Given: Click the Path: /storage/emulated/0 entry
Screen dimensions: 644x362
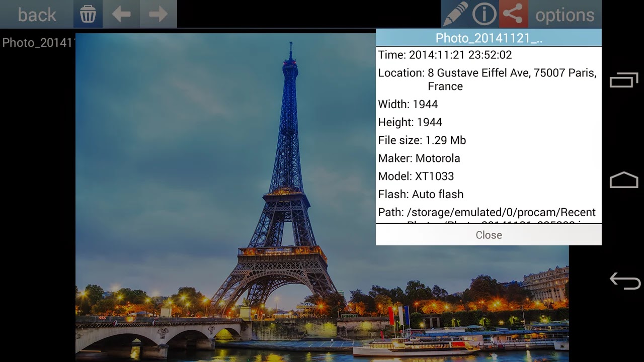Looking at the screenshot, I should pyautogui.click(x=487, y=215).
